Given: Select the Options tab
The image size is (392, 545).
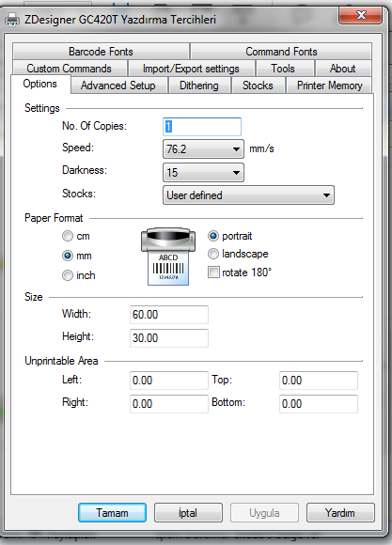Looking at the screenshot, I should 40,84.
